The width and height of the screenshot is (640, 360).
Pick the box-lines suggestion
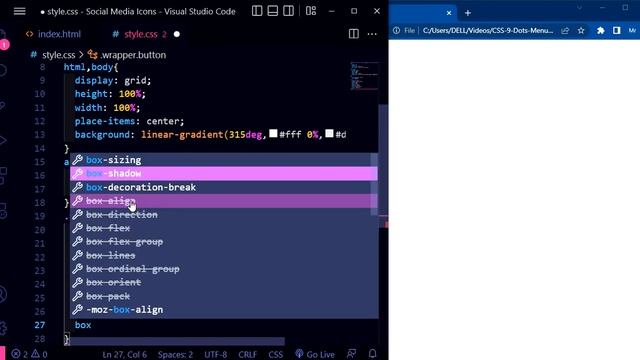pyautogui.click(x=224, y=256)
